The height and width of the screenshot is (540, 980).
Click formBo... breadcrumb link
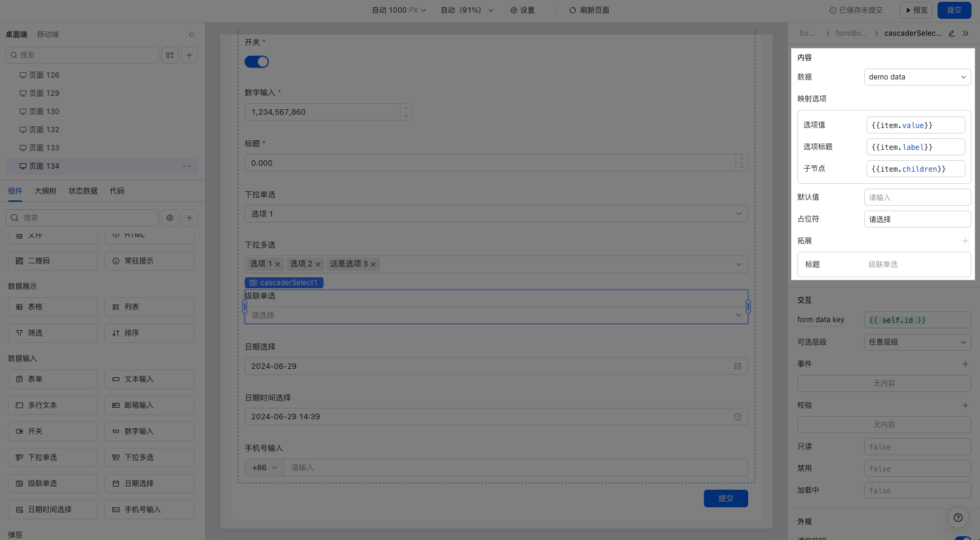(x=851, y=33)
